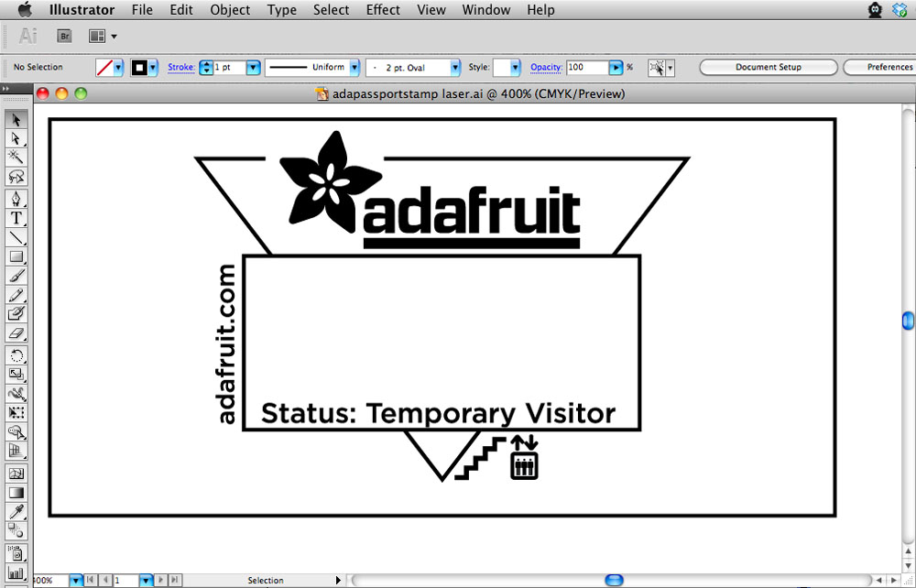Select the Line Segment tool
916x588 pixels.
(16, 237)
